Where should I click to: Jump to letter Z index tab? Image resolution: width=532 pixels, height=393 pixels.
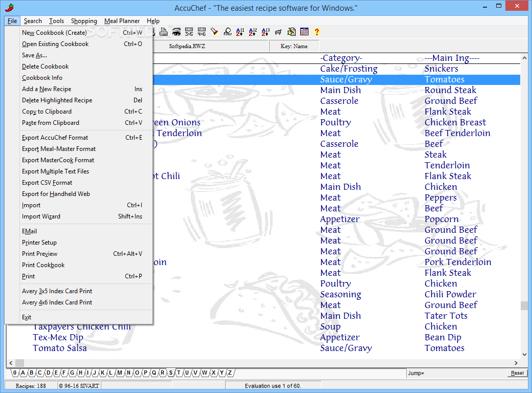230,373
